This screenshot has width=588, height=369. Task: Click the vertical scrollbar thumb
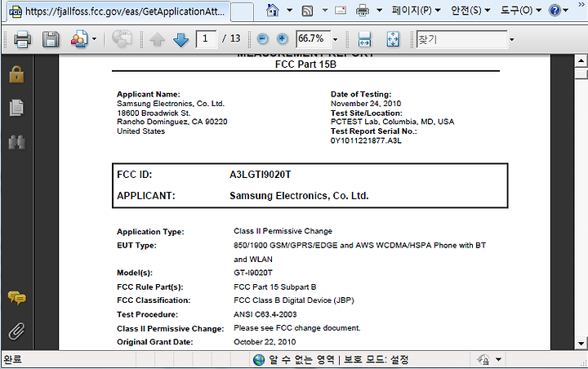click(x=581, y=73)
